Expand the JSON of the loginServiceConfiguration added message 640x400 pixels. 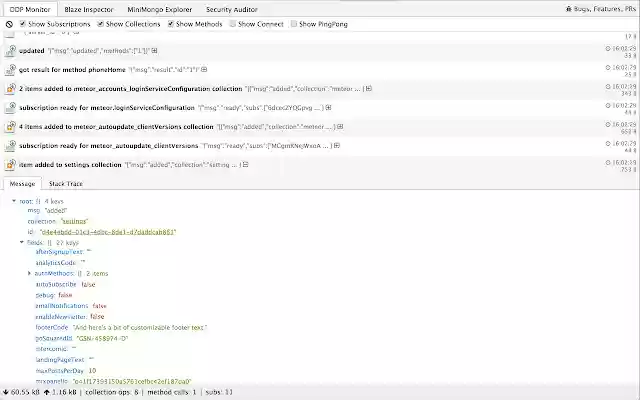[369, 89]
